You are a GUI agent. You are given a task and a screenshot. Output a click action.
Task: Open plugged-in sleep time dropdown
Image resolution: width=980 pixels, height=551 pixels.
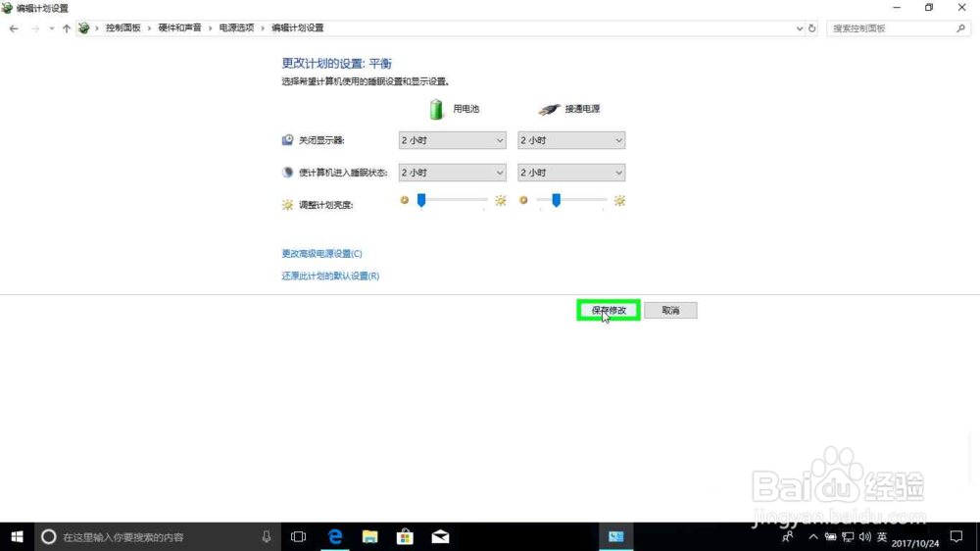point(571,173)
